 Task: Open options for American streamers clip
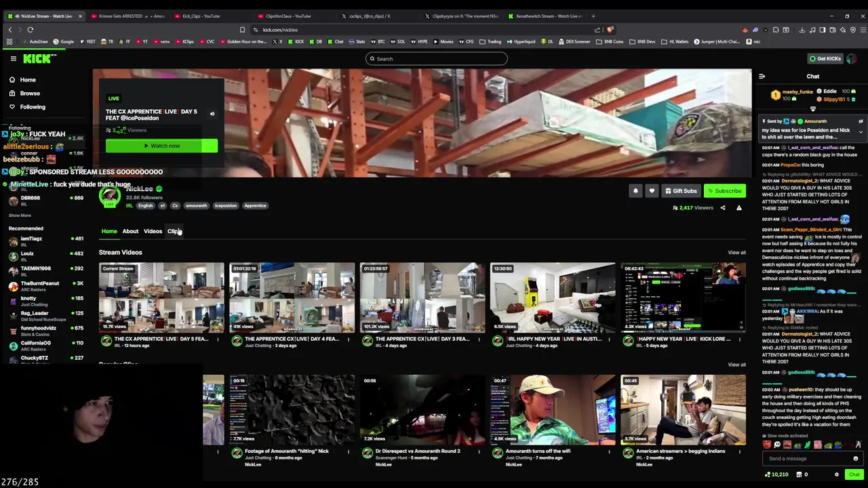coord(740,452)
